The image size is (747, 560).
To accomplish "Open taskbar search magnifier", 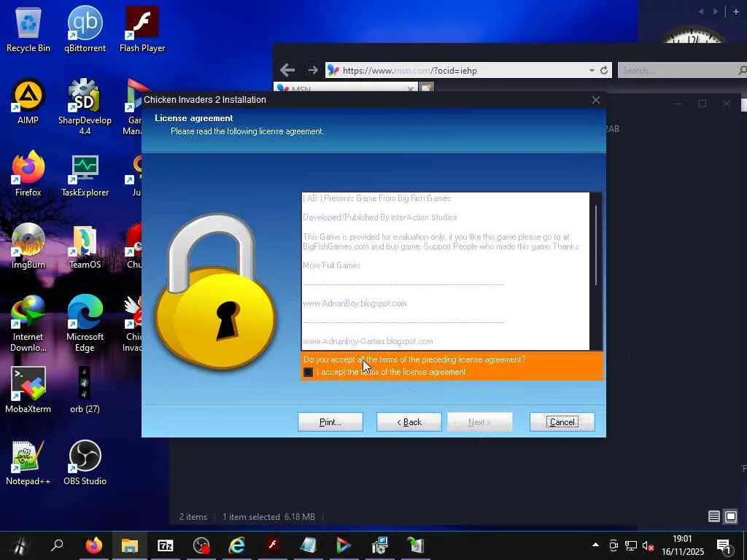I will point(57,545).
